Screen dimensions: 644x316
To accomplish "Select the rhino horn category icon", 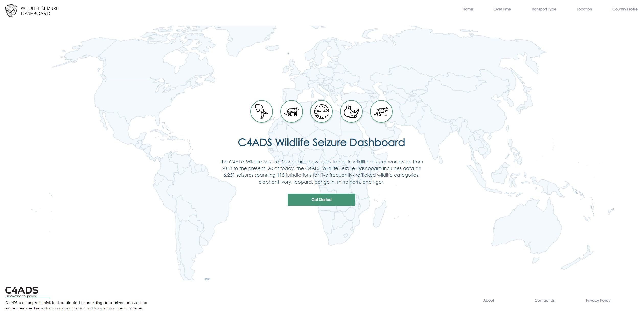I will 351,111.
